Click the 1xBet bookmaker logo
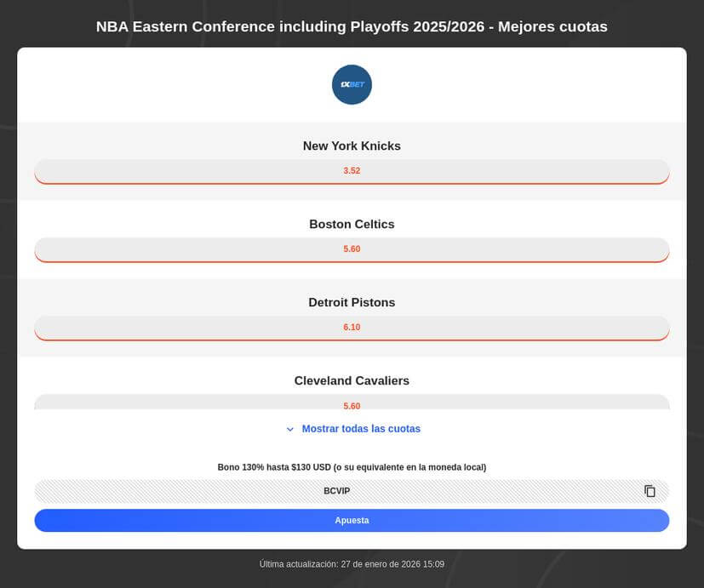Viewport: 704px width, 588px height. click(352, 84)
